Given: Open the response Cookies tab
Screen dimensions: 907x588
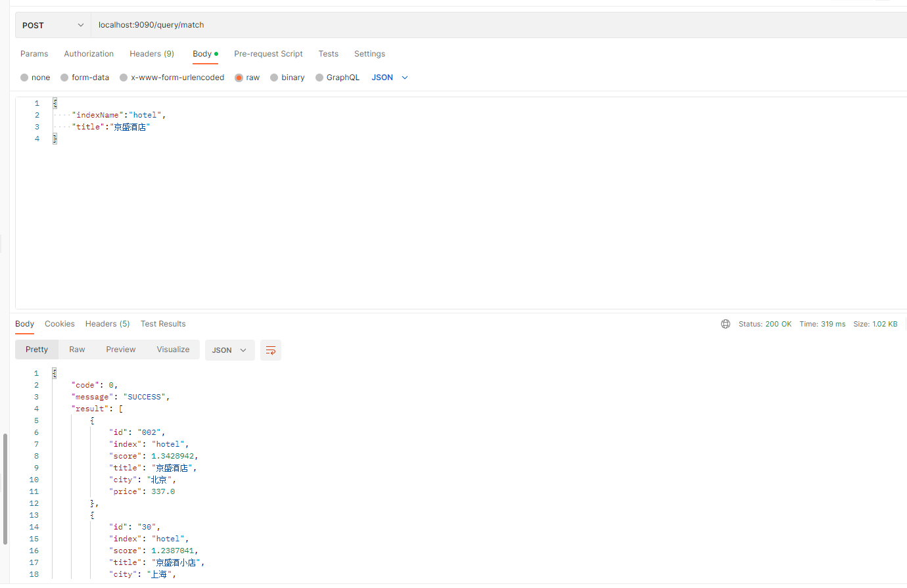Looking at the screenshot, I should pyautogui.click(x=60, y=324).
